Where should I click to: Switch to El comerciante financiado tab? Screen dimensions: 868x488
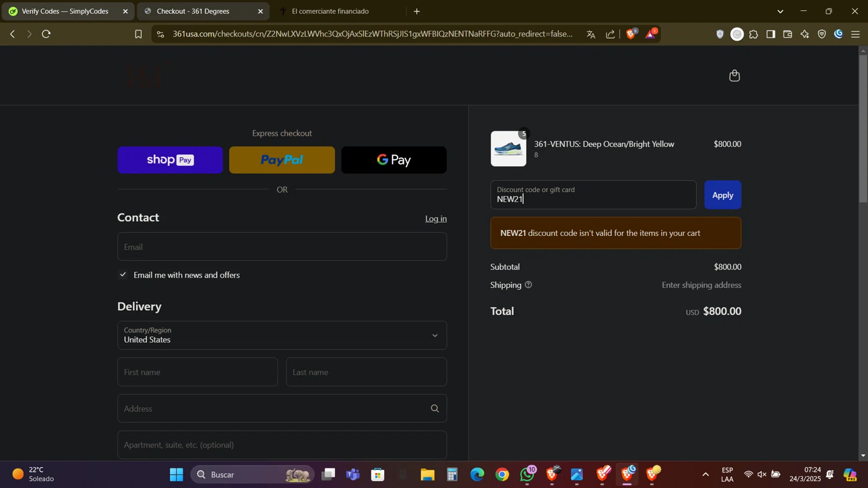(x=330, y=12)
